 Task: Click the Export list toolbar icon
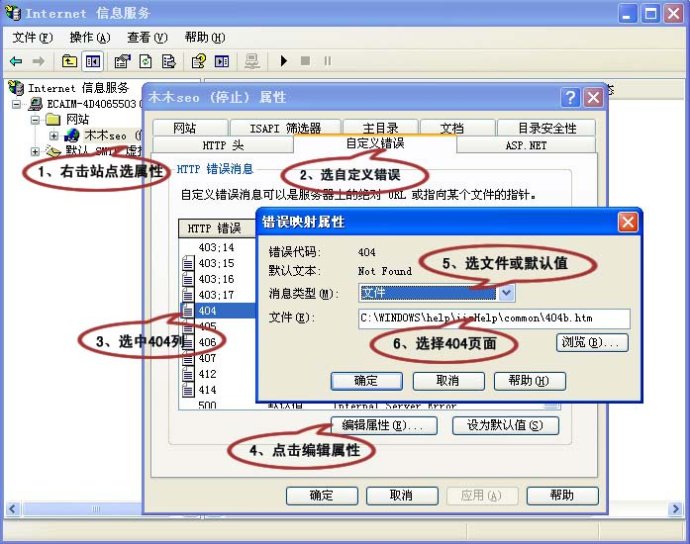coord(167,61)
